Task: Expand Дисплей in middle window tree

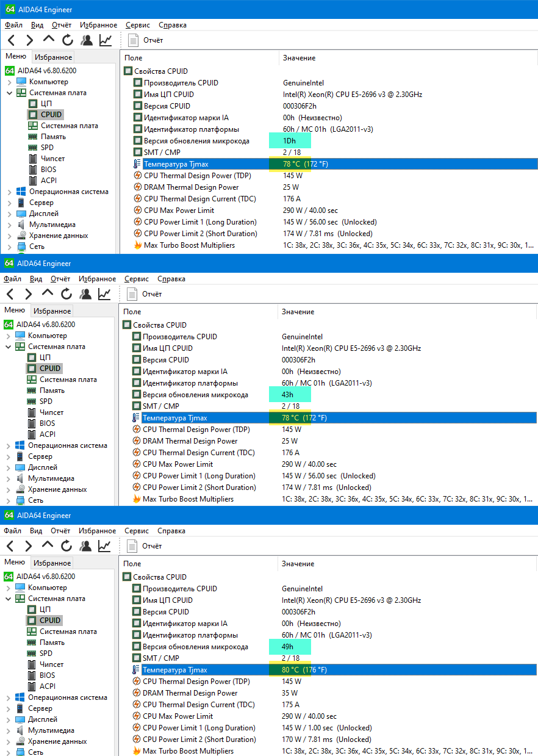Action: coord(9,467)
